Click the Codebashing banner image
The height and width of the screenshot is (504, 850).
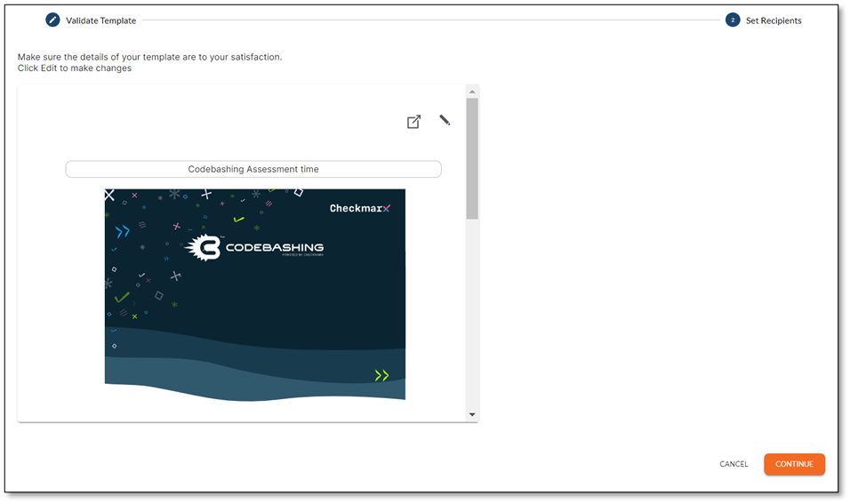[x=255, y=294]
